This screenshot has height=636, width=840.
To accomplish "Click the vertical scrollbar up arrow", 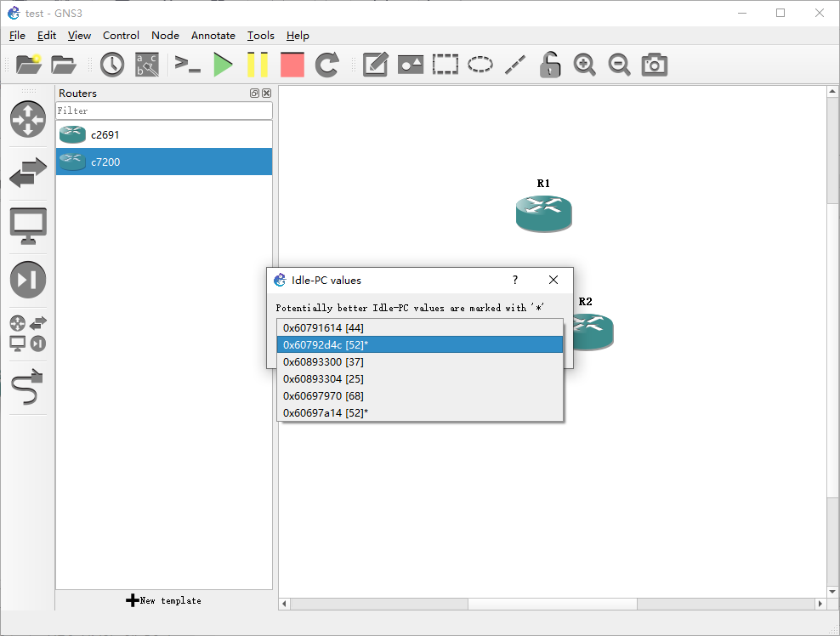I will point(832,92).
